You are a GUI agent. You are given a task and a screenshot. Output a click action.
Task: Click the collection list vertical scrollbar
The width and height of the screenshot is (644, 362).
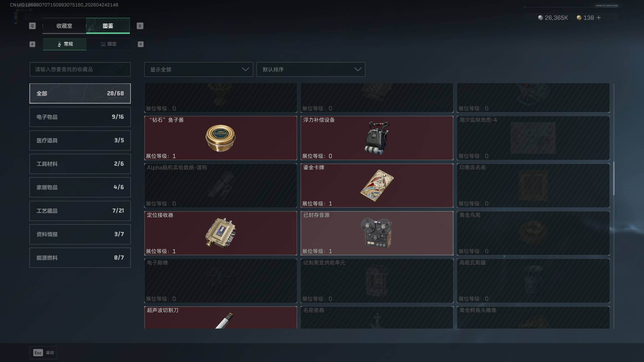(x=614, y=178)
